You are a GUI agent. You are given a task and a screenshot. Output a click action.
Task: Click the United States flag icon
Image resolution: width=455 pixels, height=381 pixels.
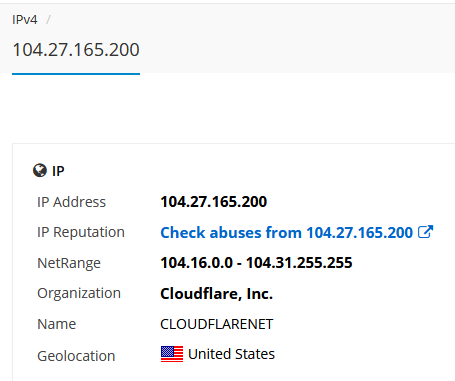coord(172,354)
